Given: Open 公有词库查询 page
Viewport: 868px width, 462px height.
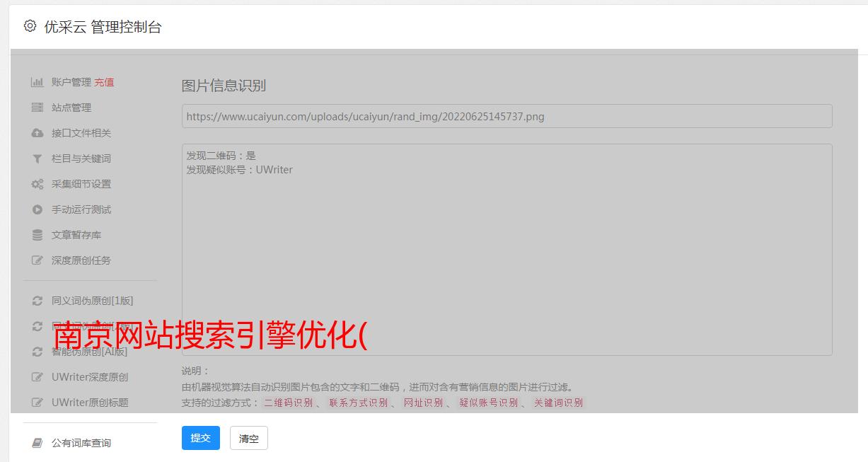Looking at the screenshot, I should pyautogui.click(x=81, y=443).
